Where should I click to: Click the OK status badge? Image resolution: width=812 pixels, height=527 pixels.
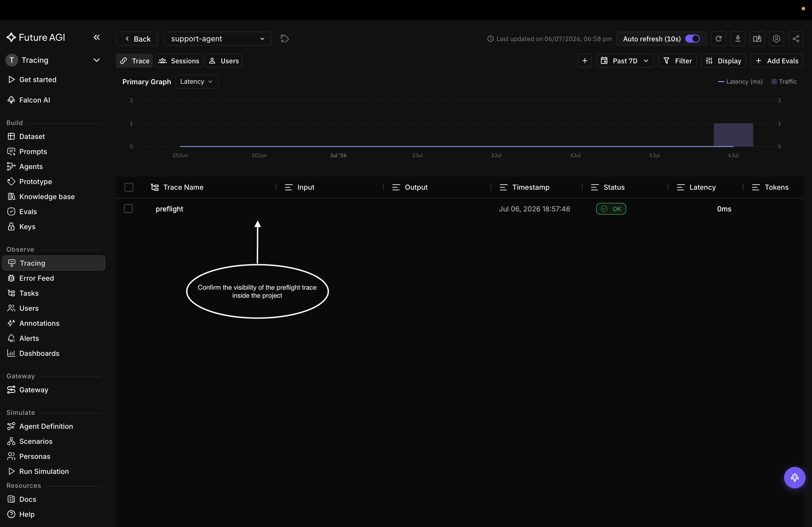coord(611,208)
